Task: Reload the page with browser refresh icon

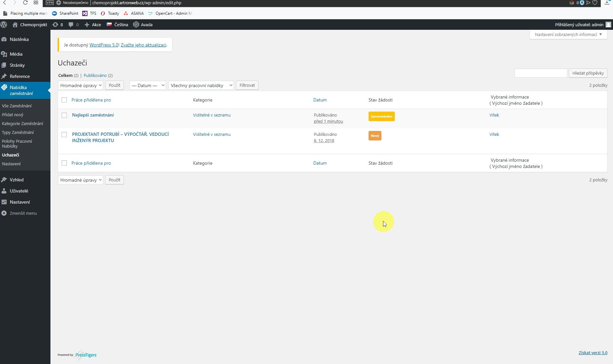Action: 25,3
